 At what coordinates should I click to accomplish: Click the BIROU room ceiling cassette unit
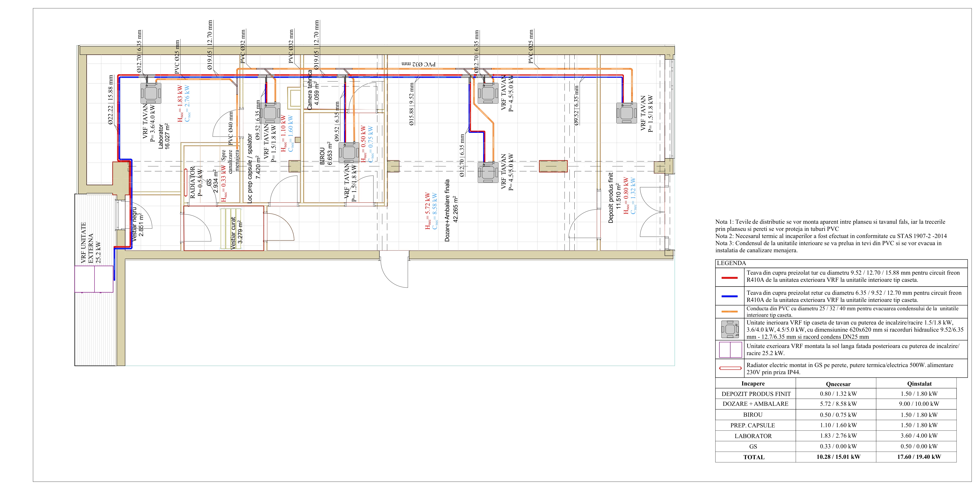point(349,153)
